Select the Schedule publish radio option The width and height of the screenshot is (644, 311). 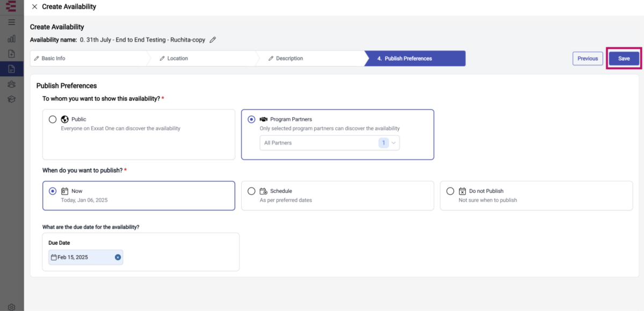pyautogui.click(x=251, y=191)
